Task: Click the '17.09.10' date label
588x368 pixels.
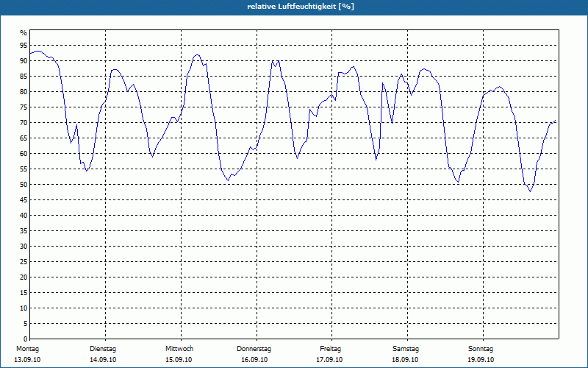Action: pos(329,360)
